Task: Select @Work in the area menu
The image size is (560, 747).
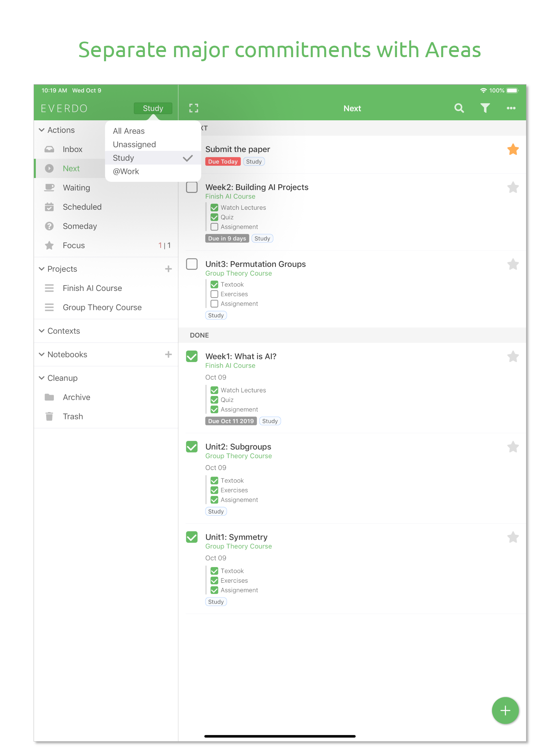Action: pyautogui.click(x=153, y=171)
